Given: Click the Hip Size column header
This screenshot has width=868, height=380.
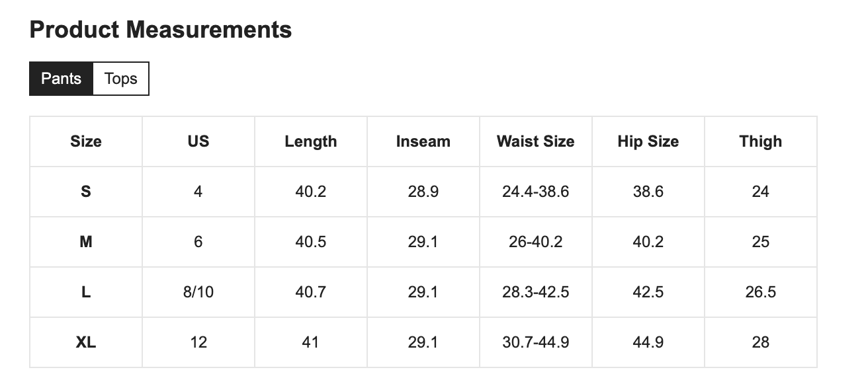Looking at the screenshot, I should (x=648, y=141).
